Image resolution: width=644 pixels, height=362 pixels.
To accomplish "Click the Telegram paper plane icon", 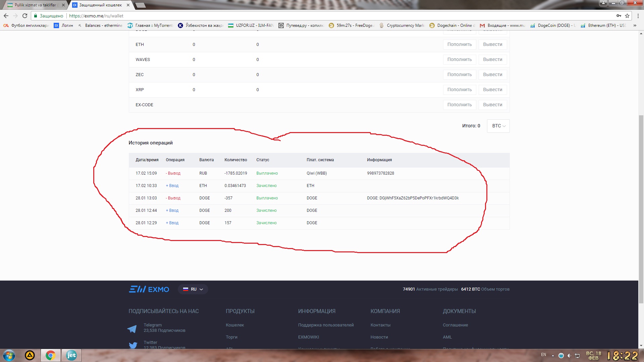I will click(x=132, y=329).
